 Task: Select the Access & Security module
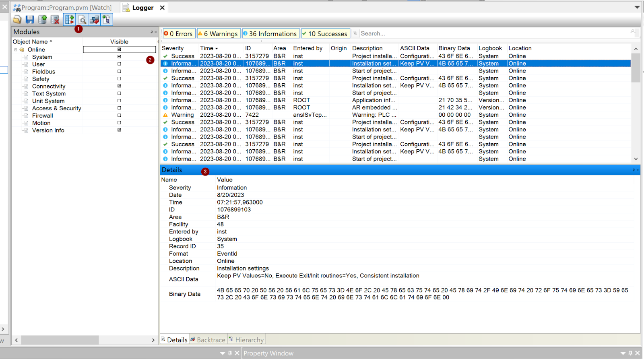tap(57, 108)
